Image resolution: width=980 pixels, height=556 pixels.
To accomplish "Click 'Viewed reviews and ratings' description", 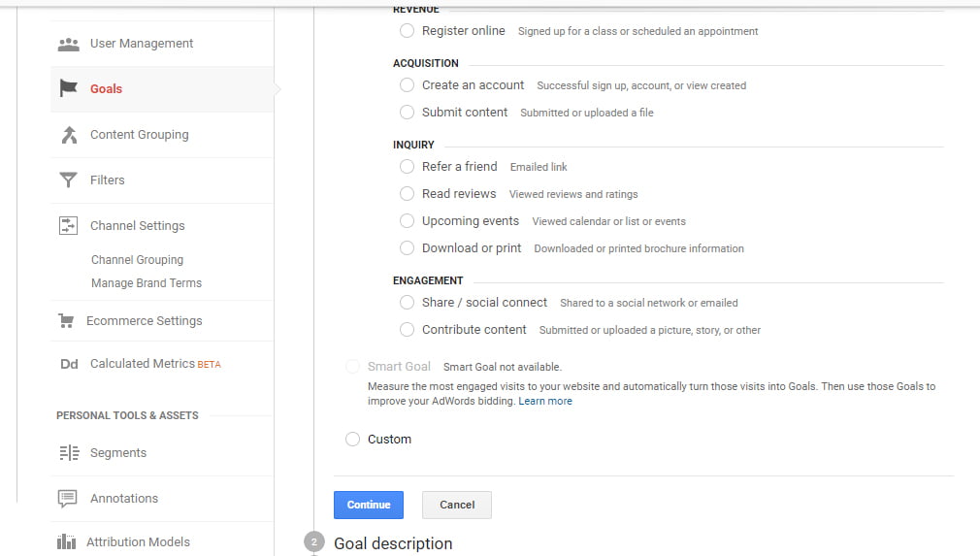I will coord(573,194).
